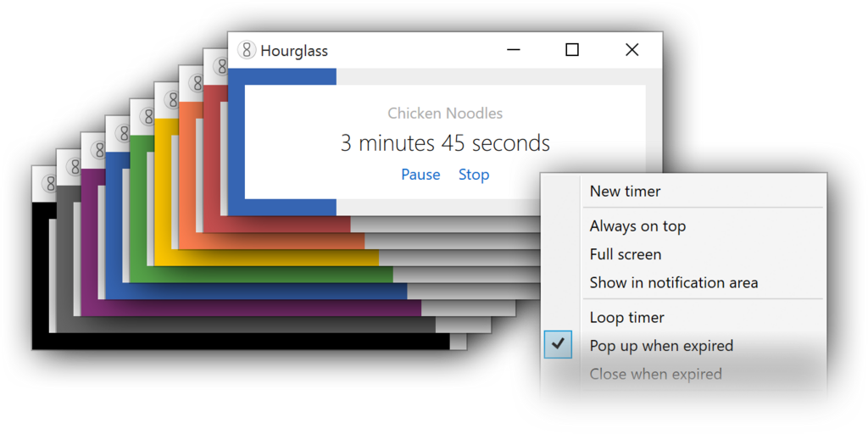Click the hourglass icon on the green window
Screen dimensions: 868x434
147,117
